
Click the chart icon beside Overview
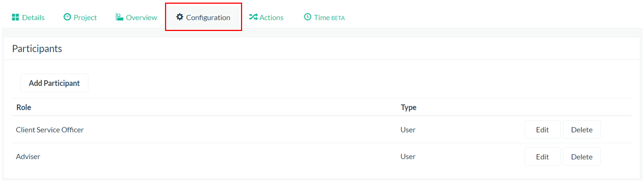click(119, 17)
